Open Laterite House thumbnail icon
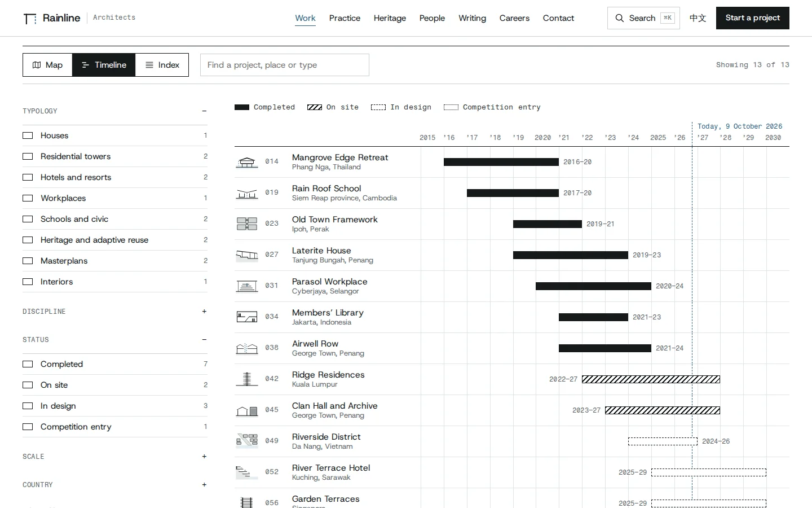812x508 pixels. (x=246, y=255)
